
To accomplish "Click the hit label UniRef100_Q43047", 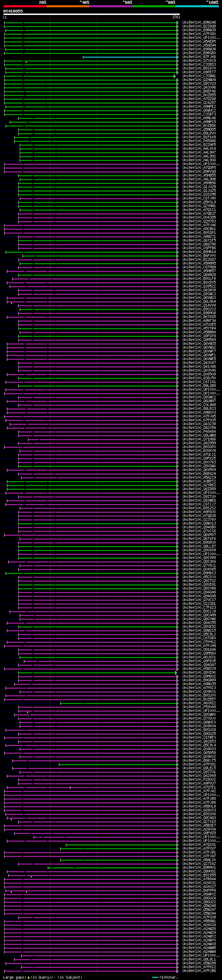I will coord(199,363).
